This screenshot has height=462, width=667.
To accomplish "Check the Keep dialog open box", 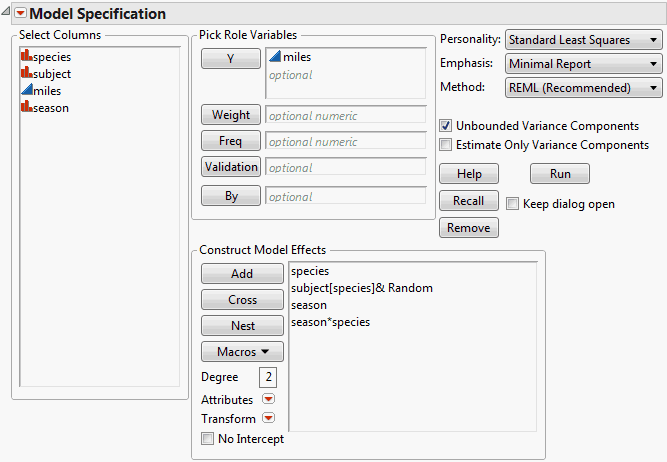I will (513, 204).
